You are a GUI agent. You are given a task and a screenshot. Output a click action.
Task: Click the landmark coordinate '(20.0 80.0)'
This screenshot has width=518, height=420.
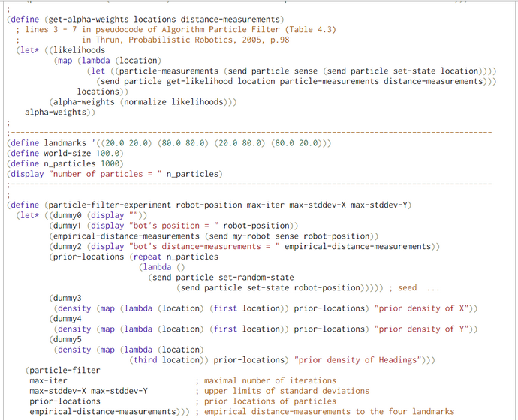coord(239,143)
